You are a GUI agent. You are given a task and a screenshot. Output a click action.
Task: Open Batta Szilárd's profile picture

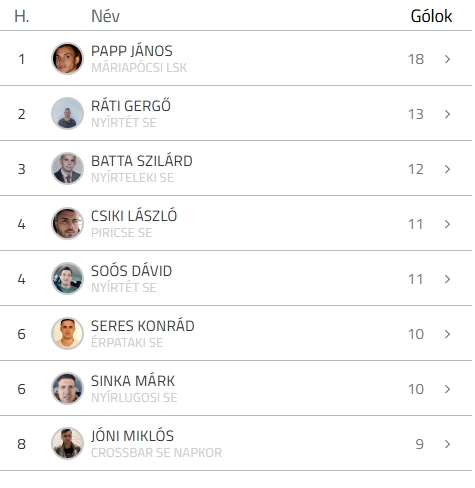point(67,168)
